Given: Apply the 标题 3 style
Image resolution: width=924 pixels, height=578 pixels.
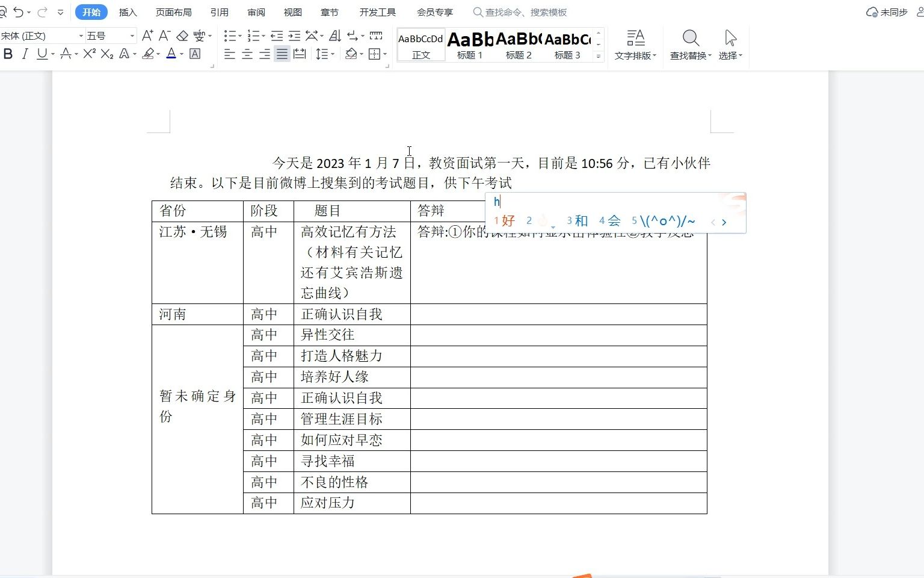Looking at the screenshot, I should 567,45.
